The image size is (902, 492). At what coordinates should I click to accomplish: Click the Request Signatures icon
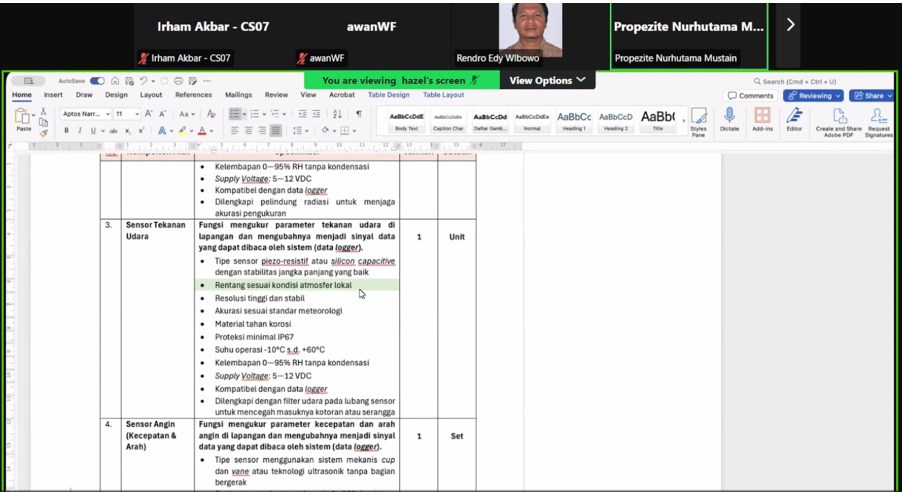(878, 122)
